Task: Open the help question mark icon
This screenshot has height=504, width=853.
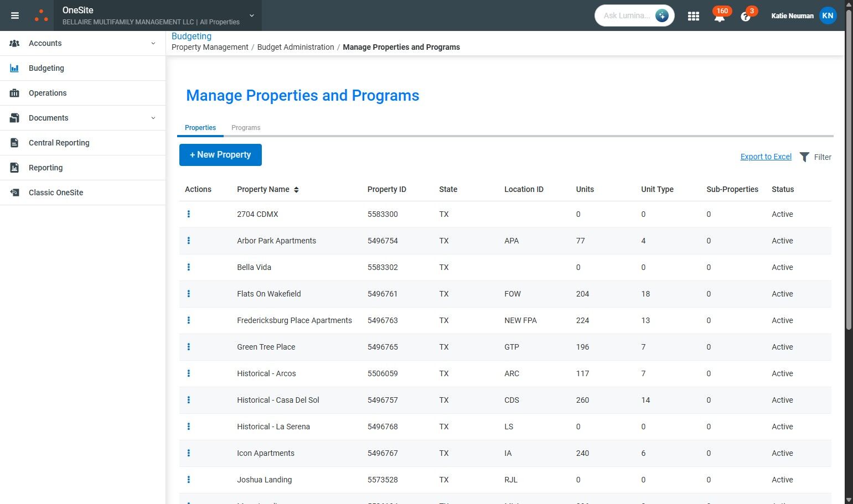Action: pyautogui.click(x=745, y=17)
